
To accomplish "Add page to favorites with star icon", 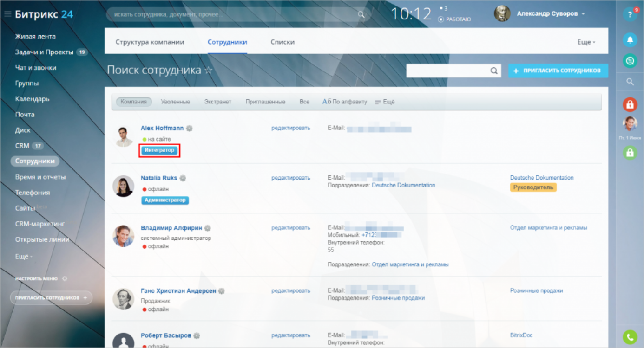I will click(x=209, y=71).
